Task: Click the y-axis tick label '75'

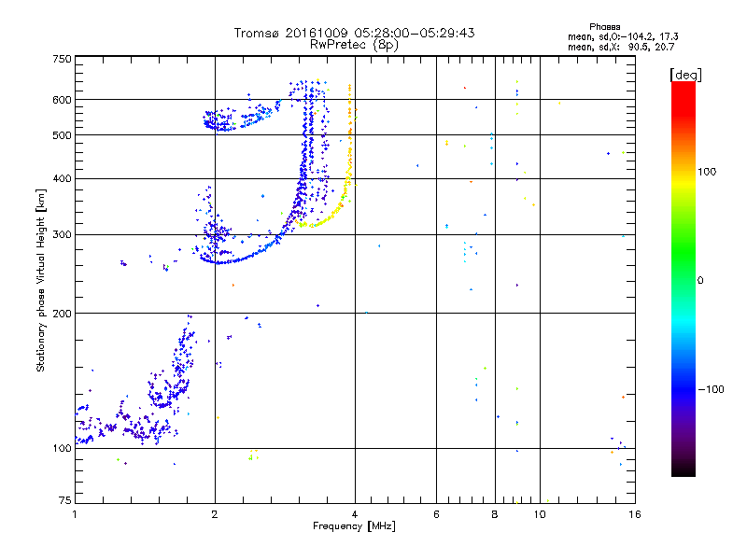Action: point(65,500)
